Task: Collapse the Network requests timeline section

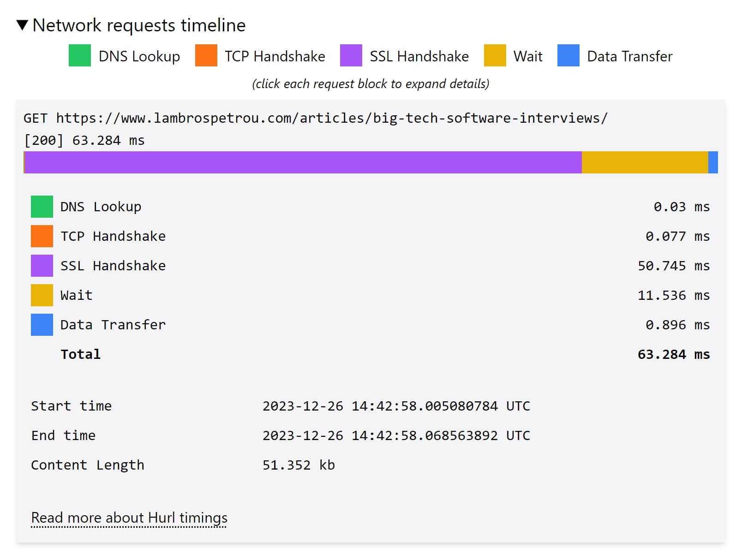Action: 22,25
